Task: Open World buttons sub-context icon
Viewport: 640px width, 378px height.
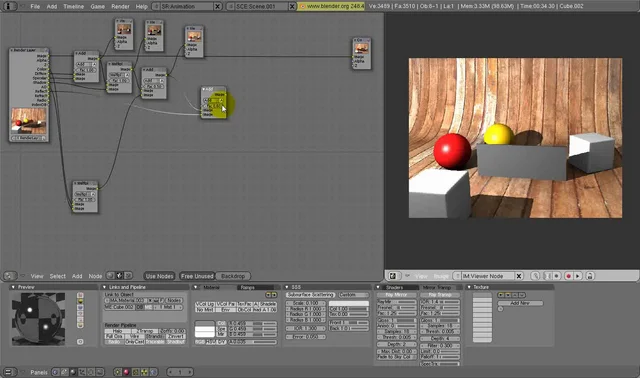Action: coord(153,372)
